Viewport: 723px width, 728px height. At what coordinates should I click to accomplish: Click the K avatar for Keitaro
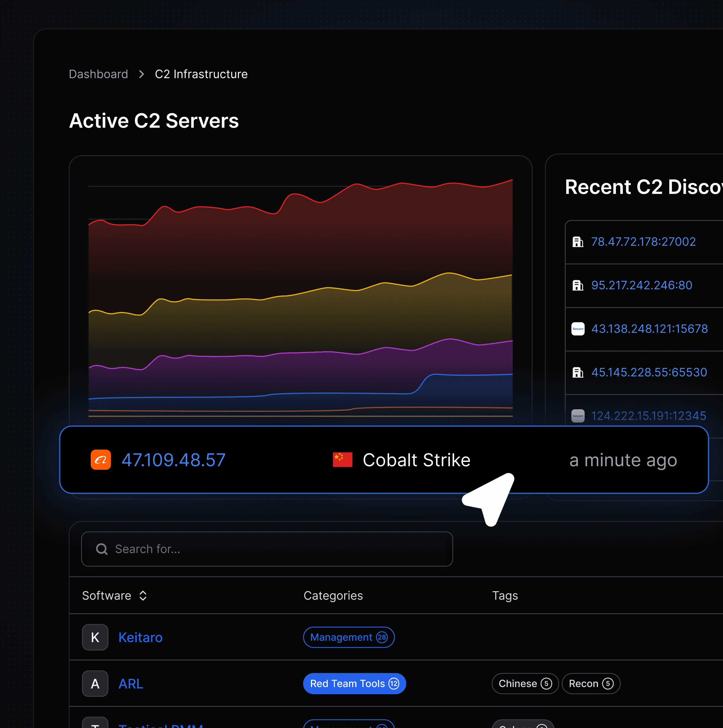coord(95,637)
